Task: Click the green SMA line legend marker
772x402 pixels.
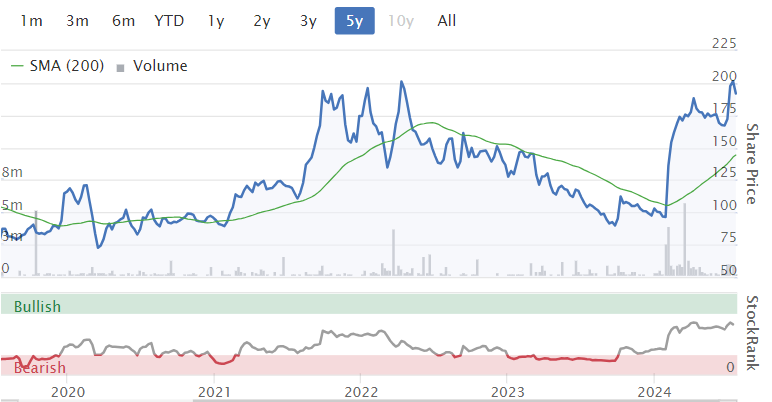Action: click(x=17, y=66)
